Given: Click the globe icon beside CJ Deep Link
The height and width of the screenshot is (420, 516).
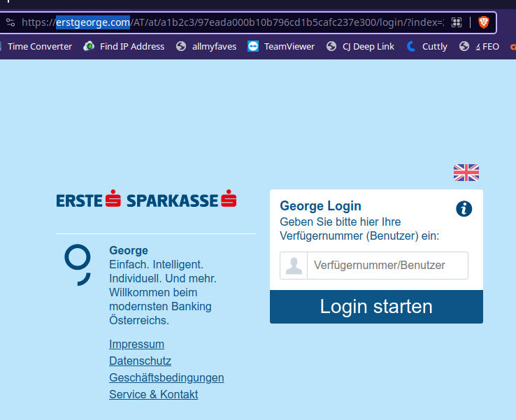Looking at the screenshot, I should coord(331,46).
